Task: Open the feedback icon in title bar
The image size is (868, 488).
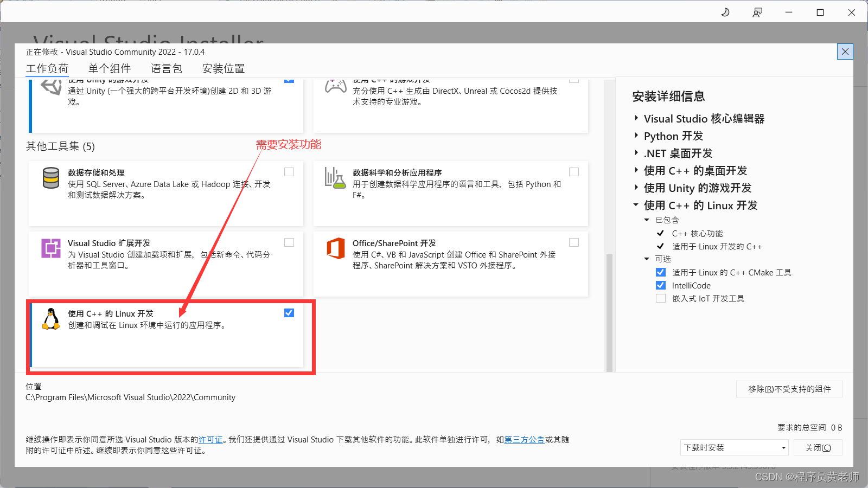Action: (x=757, y=12)
